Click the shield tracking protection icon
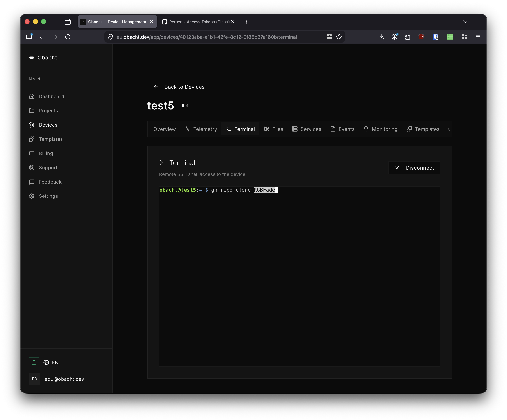 coord(110,37)
